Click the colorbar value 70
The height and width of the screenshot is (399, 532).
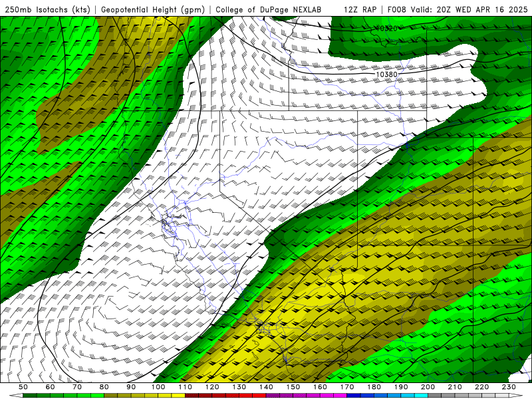pyautogui.click(x=77, y=387)
